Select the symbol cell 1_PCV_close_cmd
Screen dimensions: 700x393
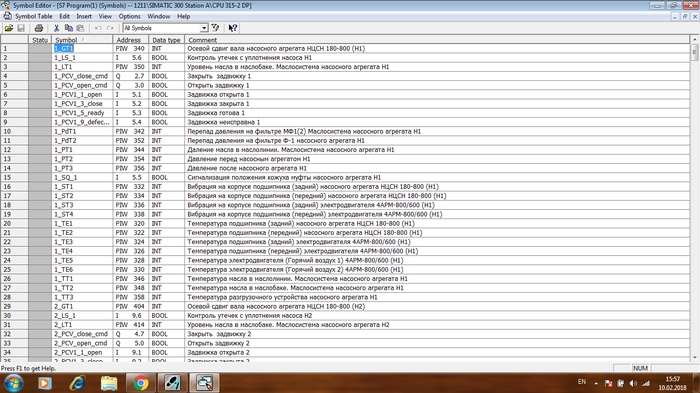click(x=82, y=76)
